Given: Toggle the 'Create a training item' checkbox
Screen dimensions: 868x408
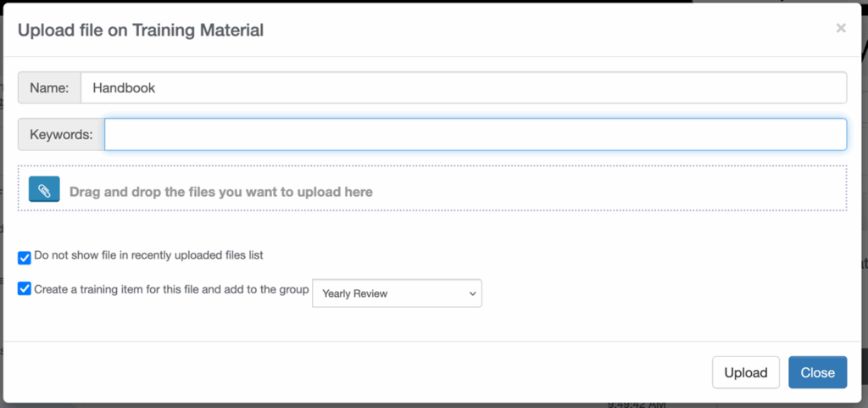Looking at the screenshot, I should [25, 288].
